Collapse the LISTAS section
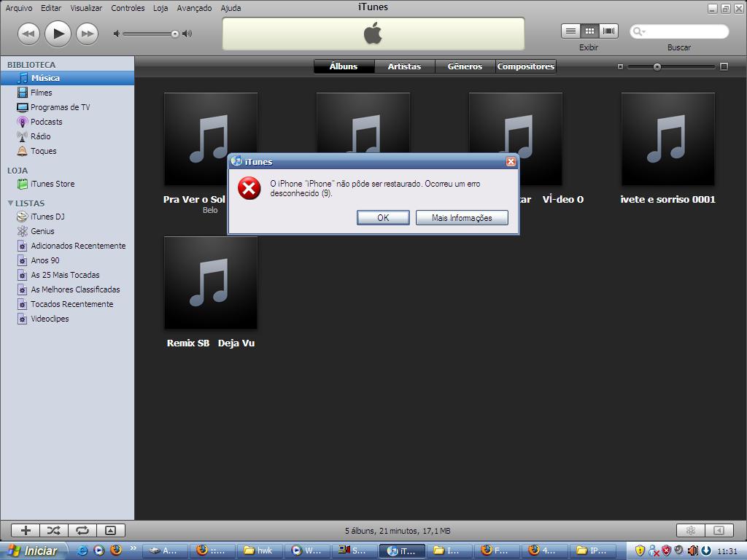The image size is (747, 560). pos(10,203)
